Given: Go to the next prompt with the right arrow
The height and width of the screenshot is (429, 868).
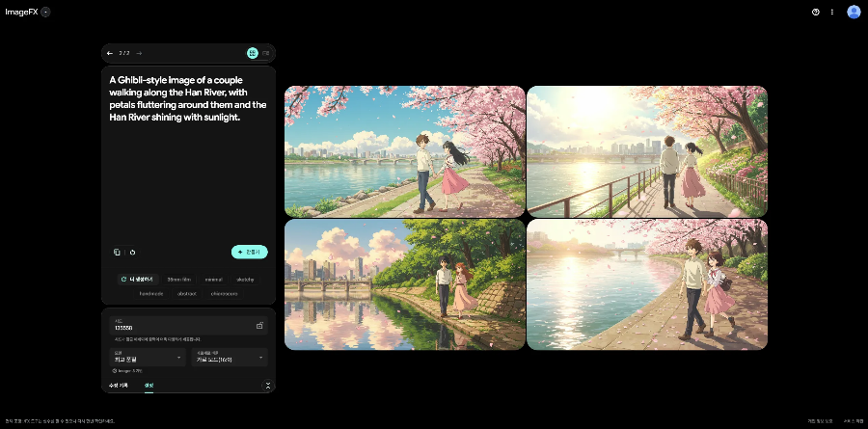Looking at the screenshot, I should click(x=139, y=53).
